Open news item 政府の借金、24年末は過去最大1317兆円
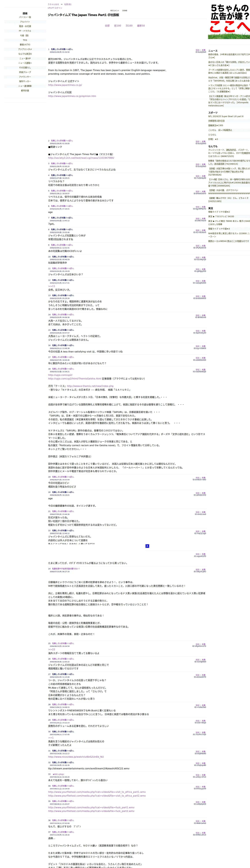The width and height of the screenshot is (250, 868). [x=229, y=56]
